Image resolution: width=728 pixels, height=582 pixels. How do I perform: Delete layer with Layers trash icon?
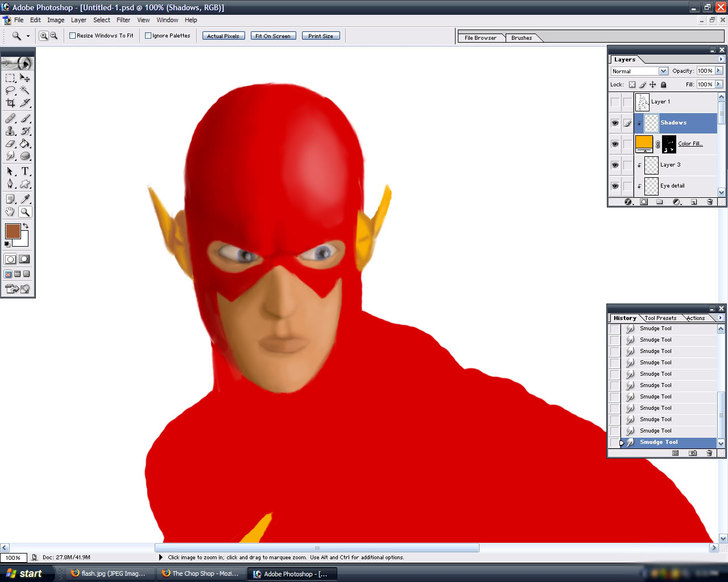click(x=710, y=202)
